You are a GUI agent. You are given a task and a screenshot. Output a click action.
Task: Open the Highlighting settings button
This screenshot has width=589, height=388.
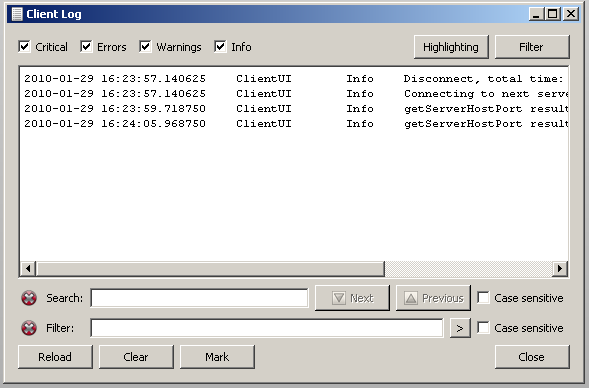pos(451,47)
